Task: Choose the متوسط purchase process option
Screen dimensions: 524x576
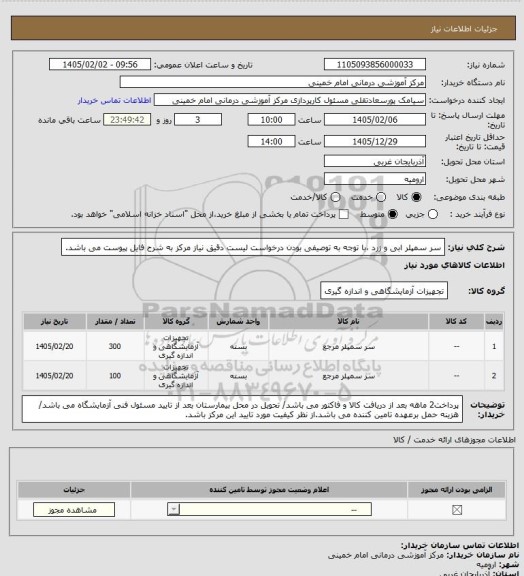Action: [393, 214]
